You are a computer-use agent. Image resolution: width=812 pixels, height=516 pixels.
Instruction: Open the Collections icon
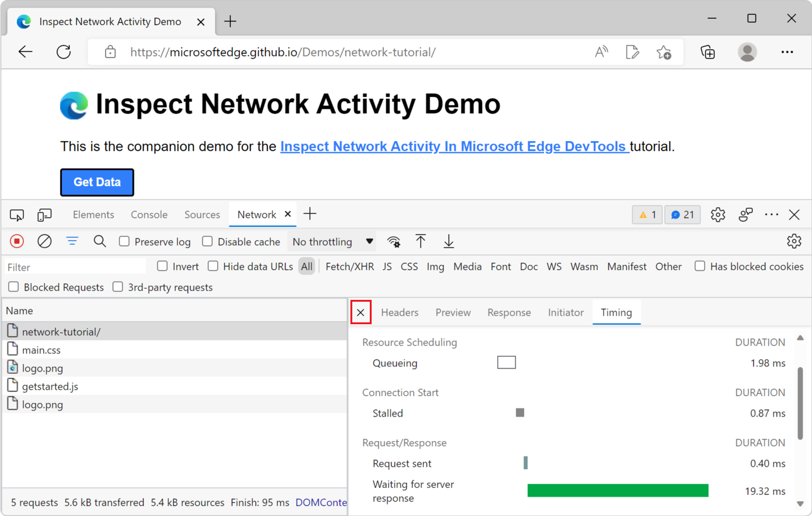click(708, 52)
